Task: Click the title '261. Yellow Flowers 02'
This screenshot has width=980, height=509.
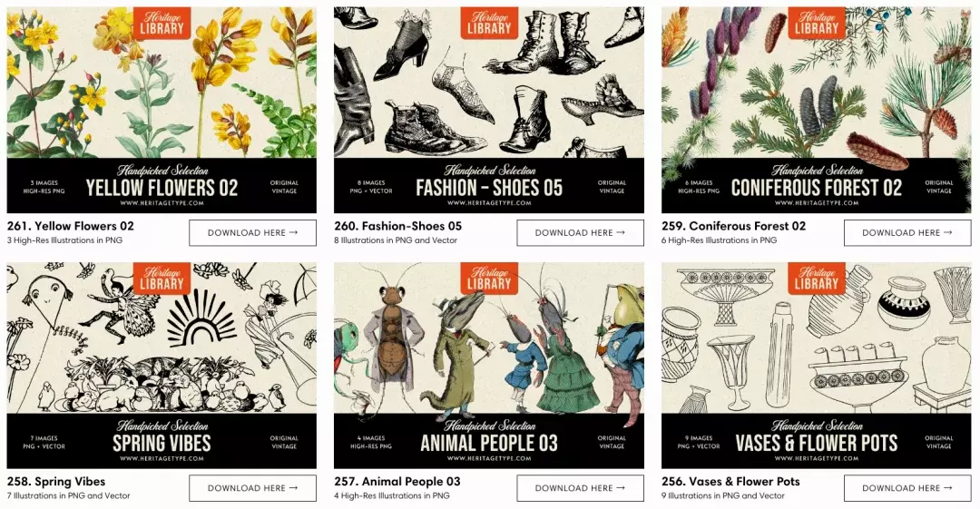Action: coord(71,226)
